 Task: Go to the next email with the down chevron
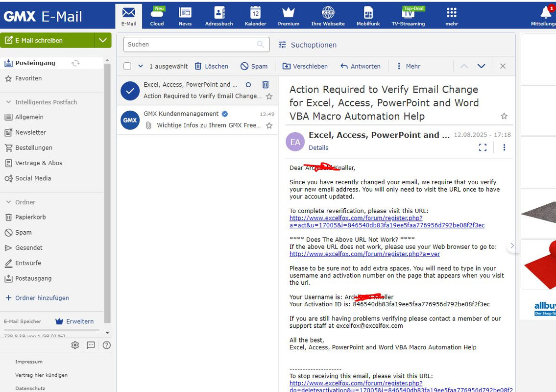point(481,66)
